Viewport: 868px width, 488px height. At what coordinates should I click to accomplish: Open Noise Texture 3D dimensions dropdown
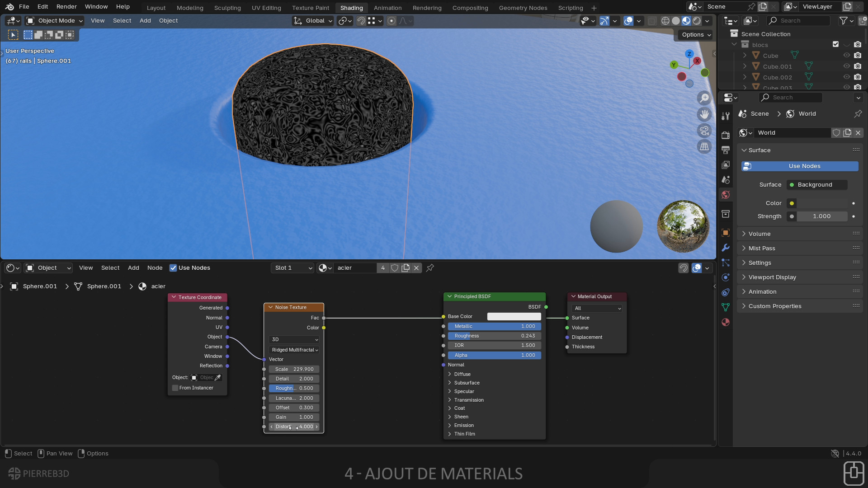(294, 339)
